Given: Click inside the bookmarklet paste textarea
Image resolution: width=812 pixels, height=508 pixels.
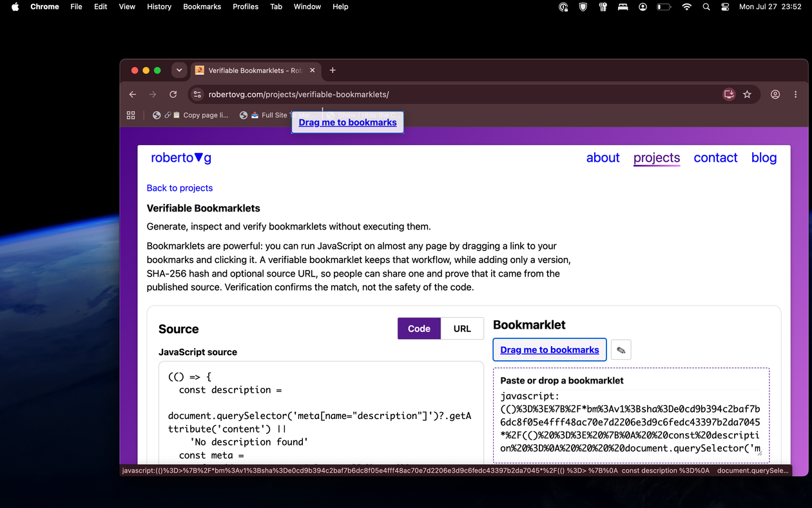Looking at the screenshot, I should click(632, 422).
